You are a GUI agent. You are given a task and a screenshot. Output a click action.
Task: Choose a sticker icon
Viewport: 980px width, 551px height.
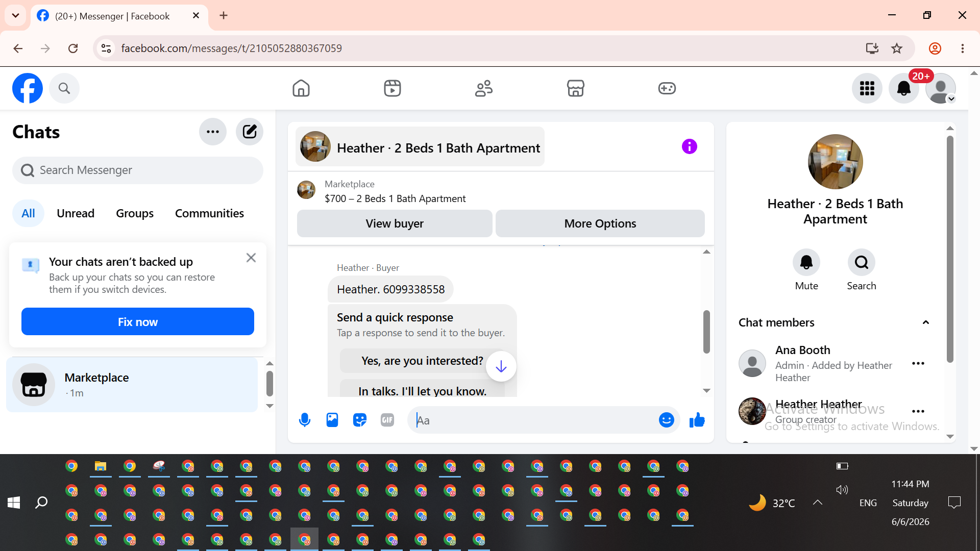pyautogui.click(x=360, y=420)
